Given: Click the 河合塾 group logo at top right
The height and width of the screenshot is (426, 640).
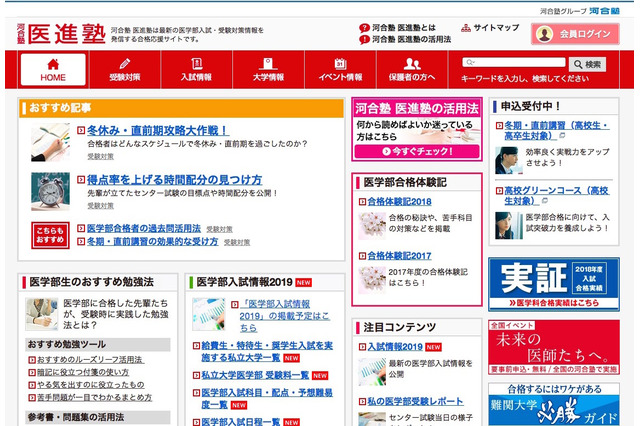Looking at the screenshot, I should coord(604,11).
